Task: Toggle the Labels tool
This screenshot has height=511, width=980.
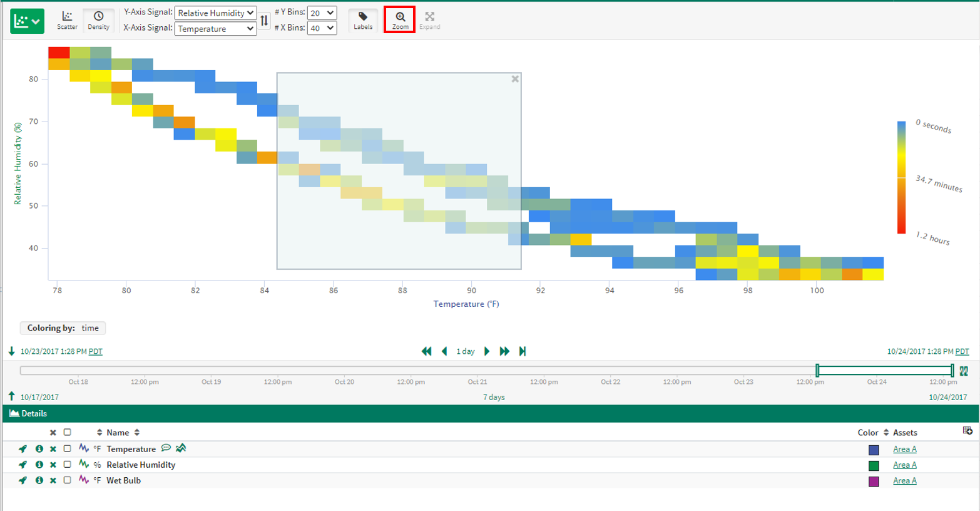Action: click(x=363, y=20)
